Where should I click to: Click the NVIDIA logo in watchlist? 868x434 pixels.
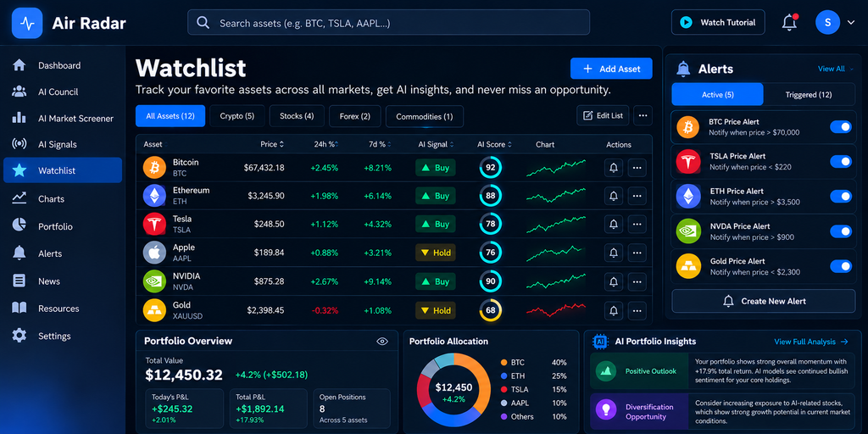(154, 281)
